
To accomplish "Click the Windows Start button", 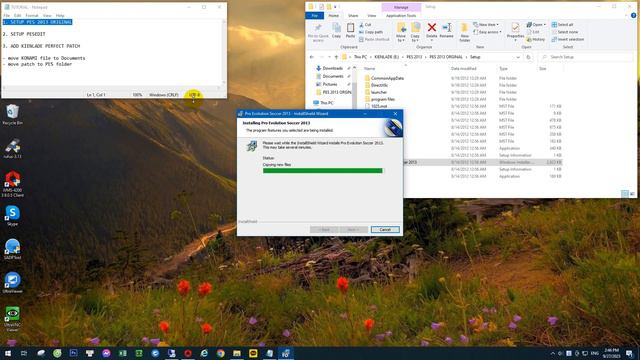I will 8,353.
